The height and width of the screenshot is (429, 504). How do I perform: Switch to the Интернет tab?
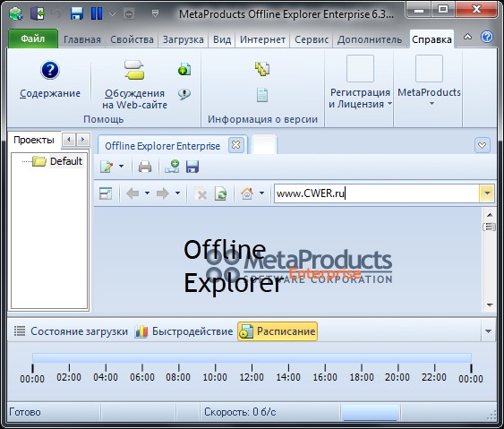[262, 39]
